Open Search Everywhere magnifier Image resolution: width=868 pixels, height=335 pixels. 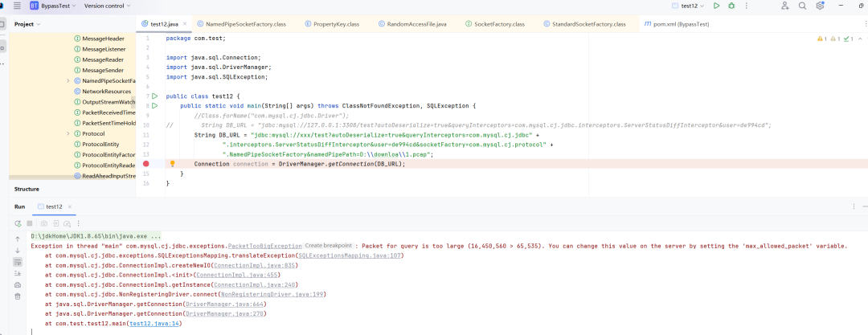802,6
